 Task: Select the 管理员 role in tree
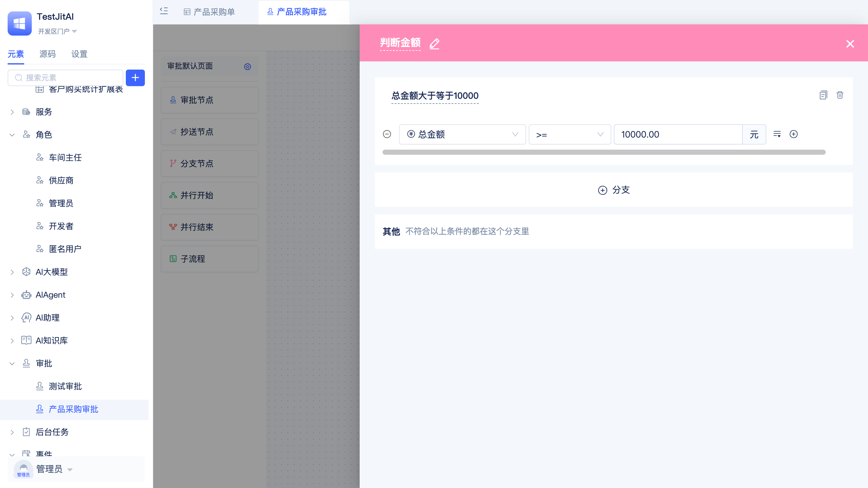pyautogui.click(x=61, y=203)
